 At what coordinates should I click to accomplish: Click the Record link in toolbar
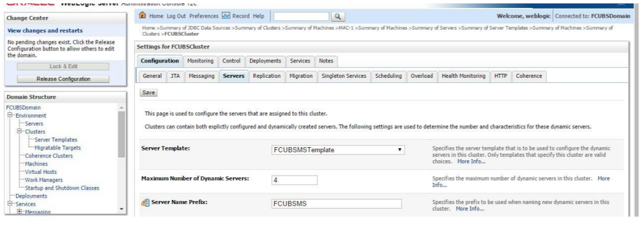(x=241, y=16)
